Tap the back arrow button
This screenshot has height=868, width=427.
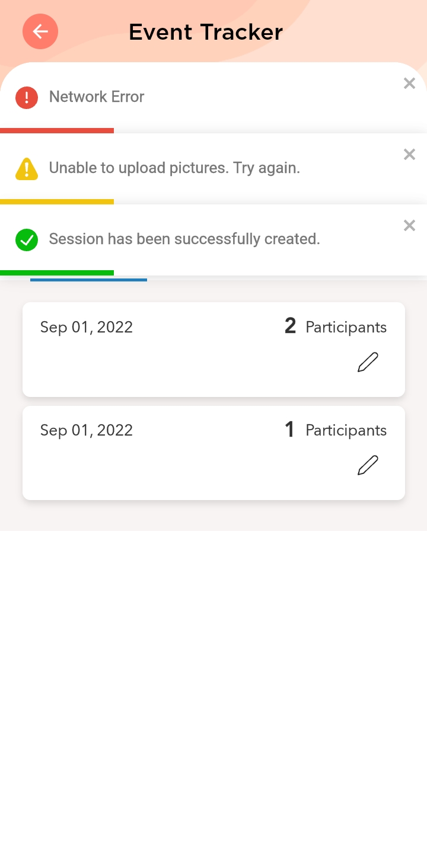40,31
